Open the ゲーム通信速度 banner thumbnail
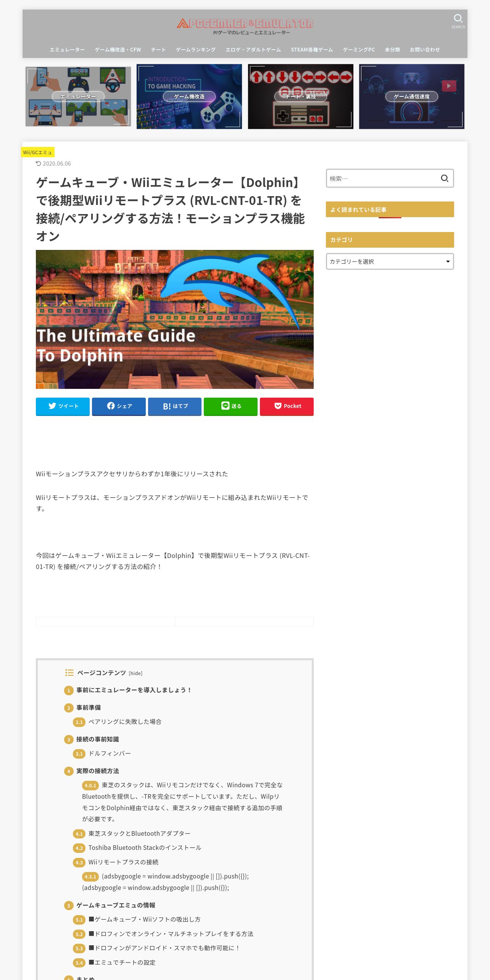The width and height of the screenshot is (490, 980). (x=412, y=97)
